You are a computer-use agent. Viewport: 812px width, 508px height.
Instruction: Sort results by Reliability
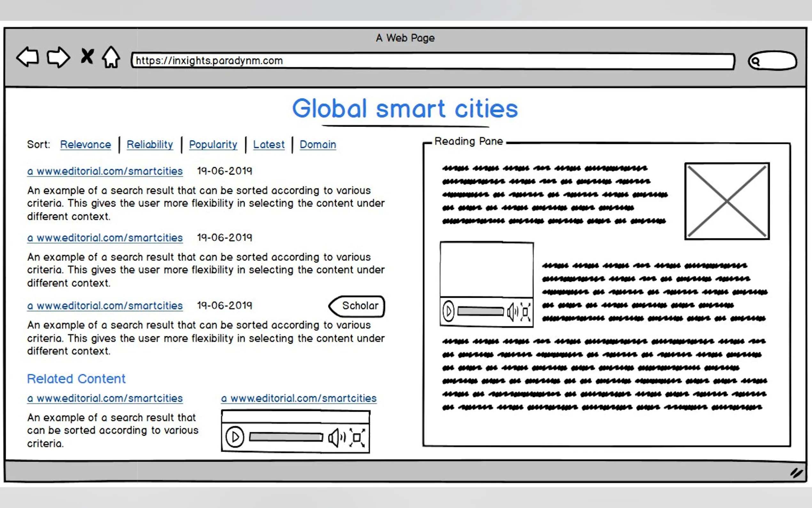(150, 145)
